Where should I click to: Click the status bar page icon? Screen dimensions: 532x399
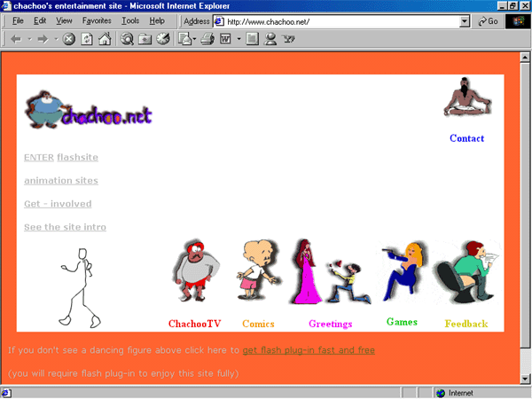[x=6, y=393]
